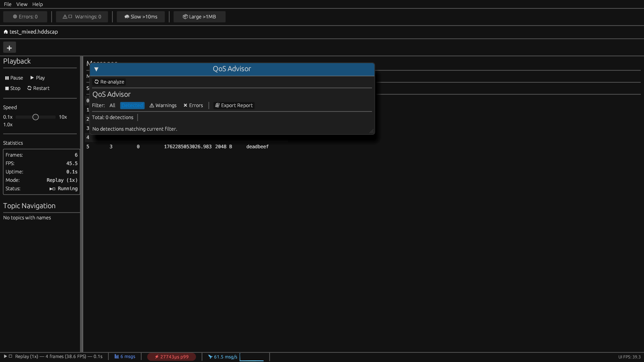The image size is (644, 362).
Task: Click the plus button to add a panel
Action: (9, 47)
